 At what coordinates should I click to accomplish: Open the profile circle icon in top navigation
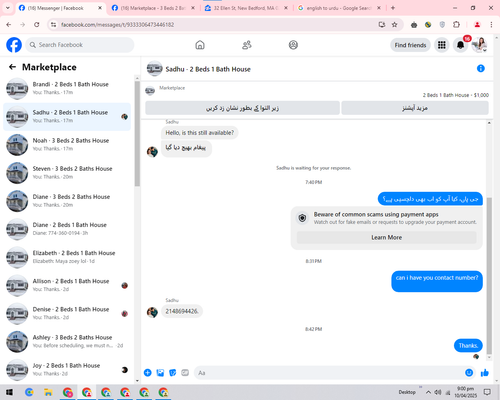click(293, 45)
